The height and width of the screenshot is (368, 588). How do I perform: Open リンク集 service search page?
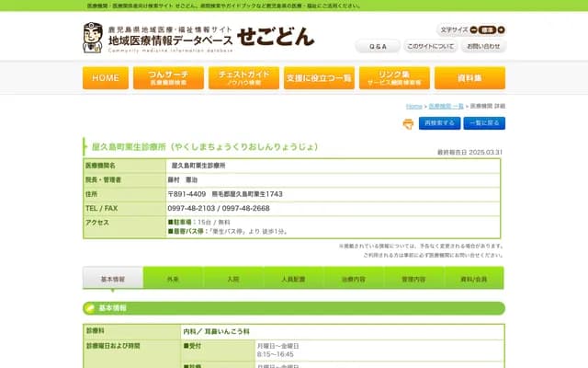coord(393,78)
